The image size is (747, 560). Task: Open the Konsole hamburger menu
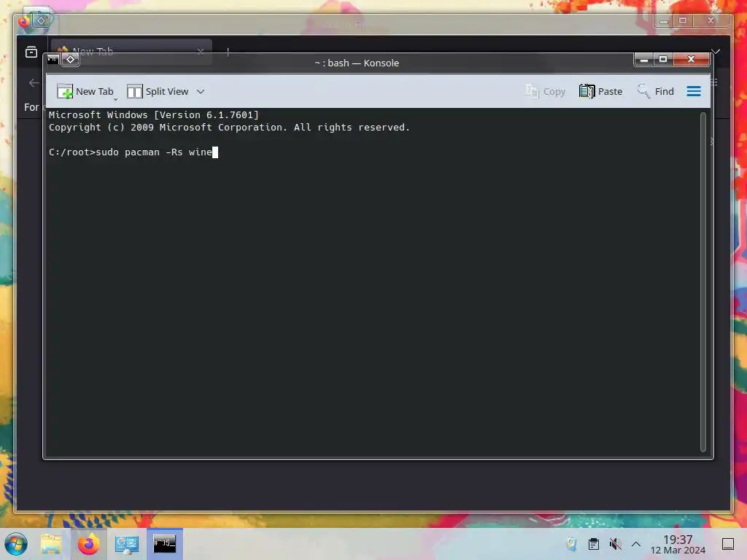pos(694,91)
